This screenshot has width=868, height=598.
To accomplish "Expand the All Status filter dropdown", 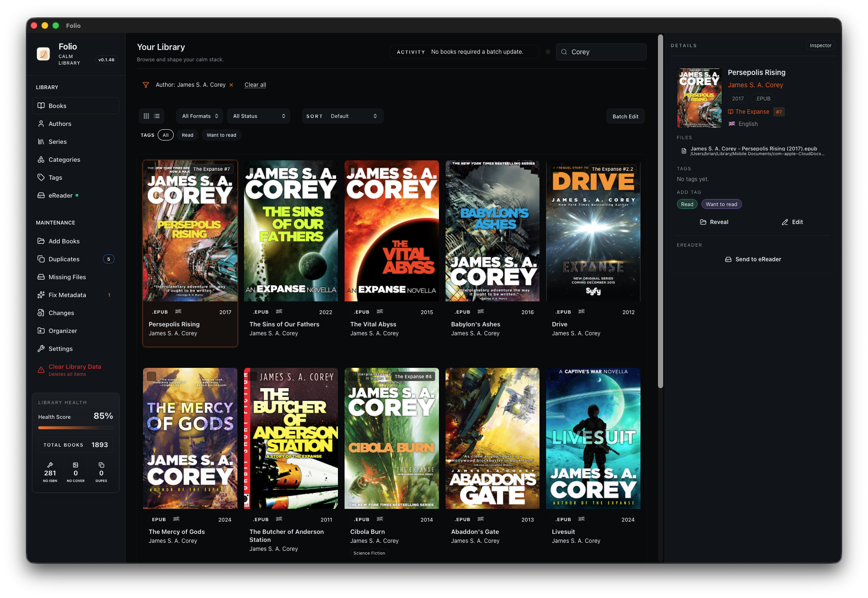I will tap(258, 116).
